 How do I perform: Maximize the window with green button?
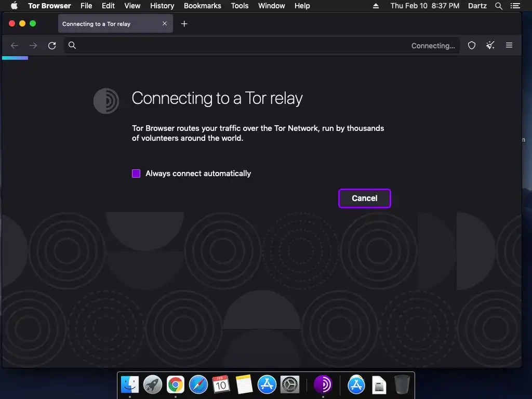[33, 23]
